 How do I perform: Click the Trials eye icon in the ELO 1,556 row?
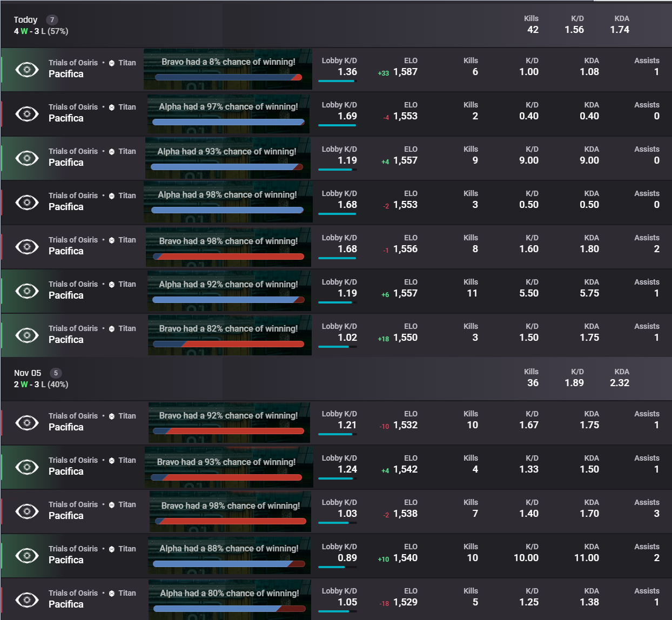click(27, 246)
